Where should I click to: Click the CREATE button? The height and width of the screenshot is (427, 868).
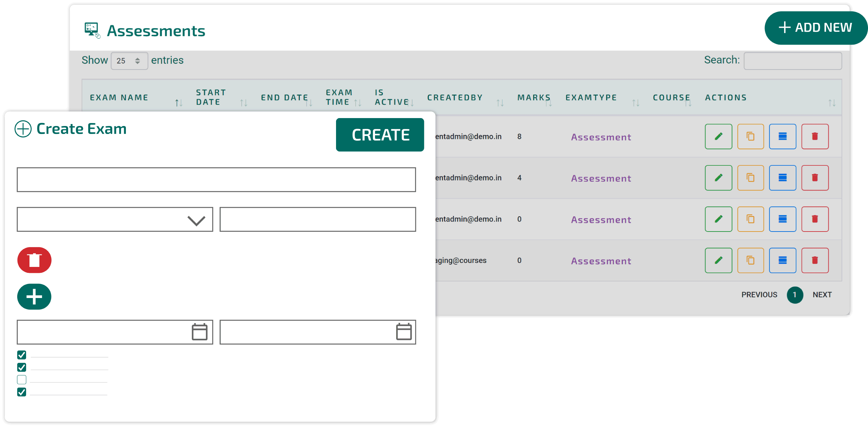pos(380,135)
